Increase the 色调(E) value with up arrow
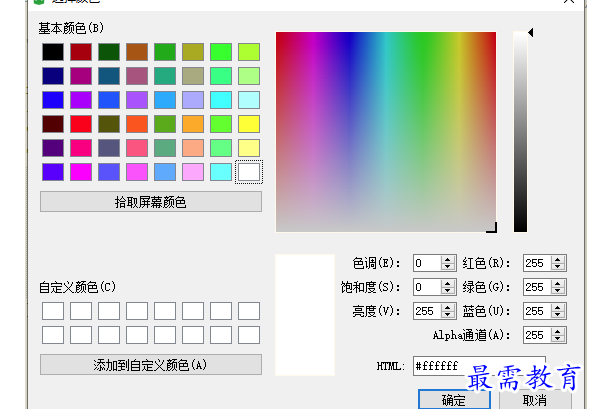The height and width of the screenshot is (409, 589). click(447, 260)
